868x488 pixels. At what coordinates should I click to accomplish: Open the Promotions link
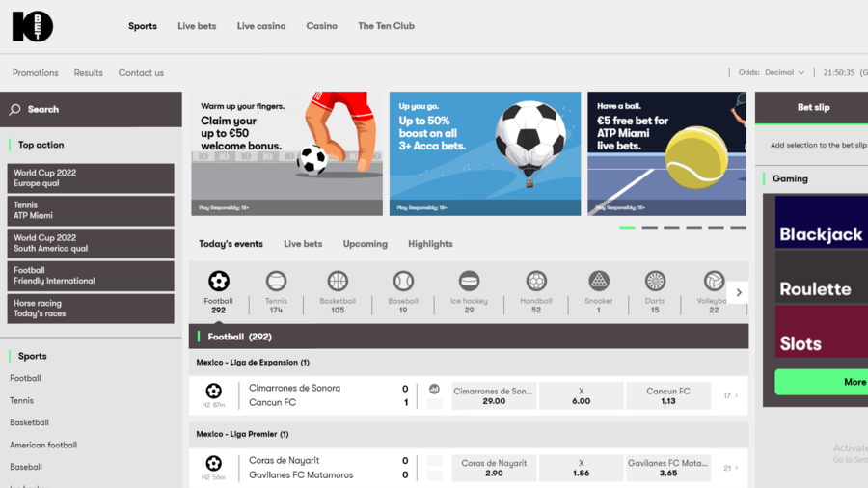click(x=36, y=73)
